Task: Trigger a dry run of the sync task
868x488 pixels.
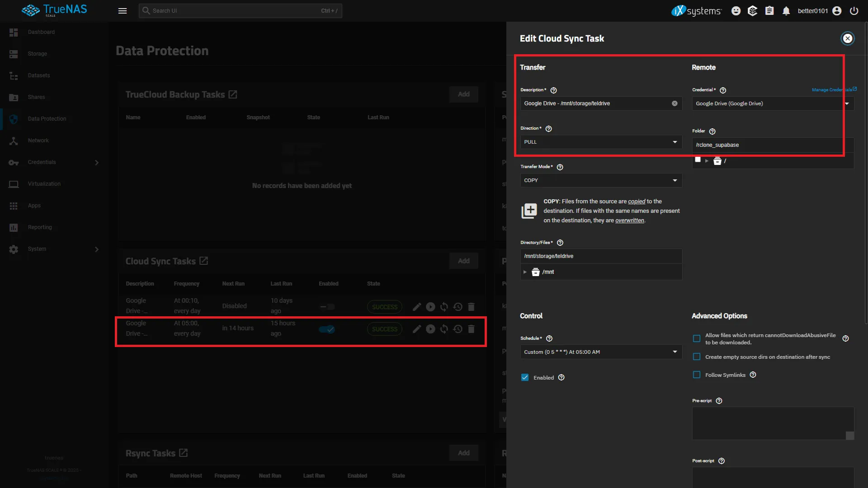Action: pyautogui.click(x=444, y=329)
